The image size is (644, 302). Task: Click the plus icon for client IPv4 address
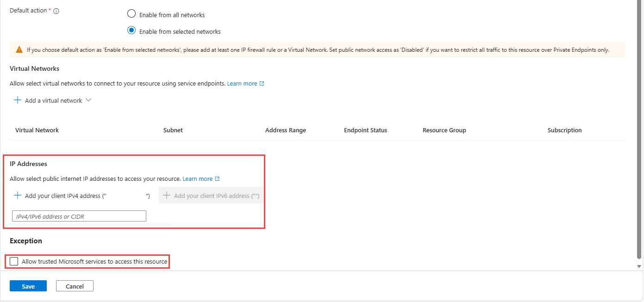click(18, 196)
